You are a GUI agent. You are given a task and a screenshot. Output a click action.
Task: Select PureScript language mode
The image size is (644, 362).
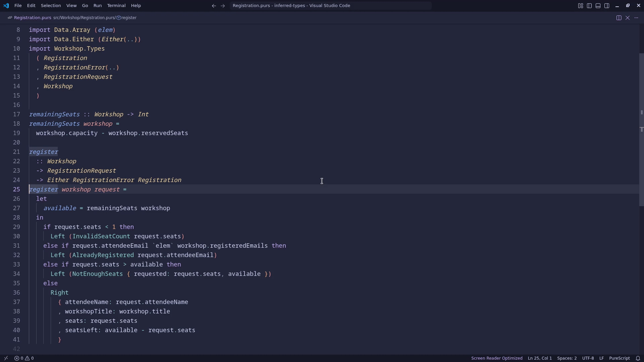tap(619, 358)
